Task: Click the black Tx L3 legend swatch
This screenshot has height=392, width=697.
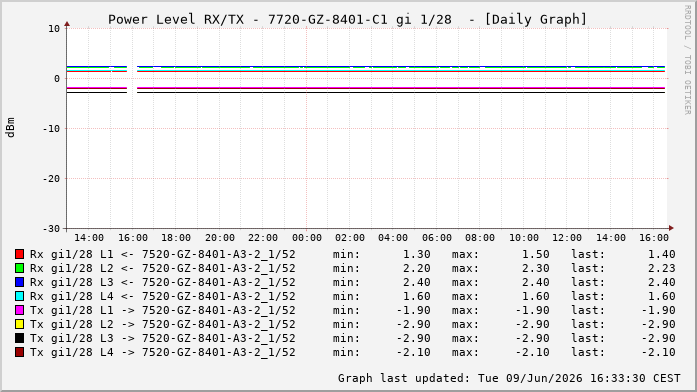Action: [19, 338]
